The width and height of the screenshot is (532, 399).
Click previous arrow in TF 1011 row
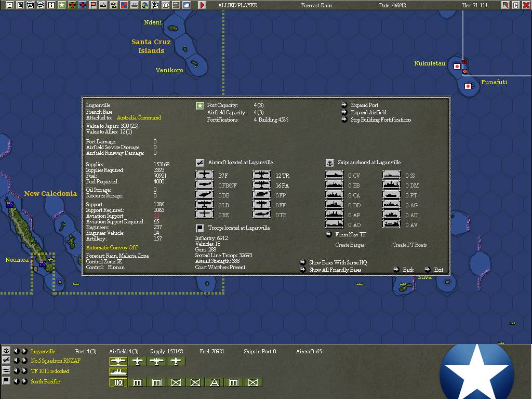16,371
